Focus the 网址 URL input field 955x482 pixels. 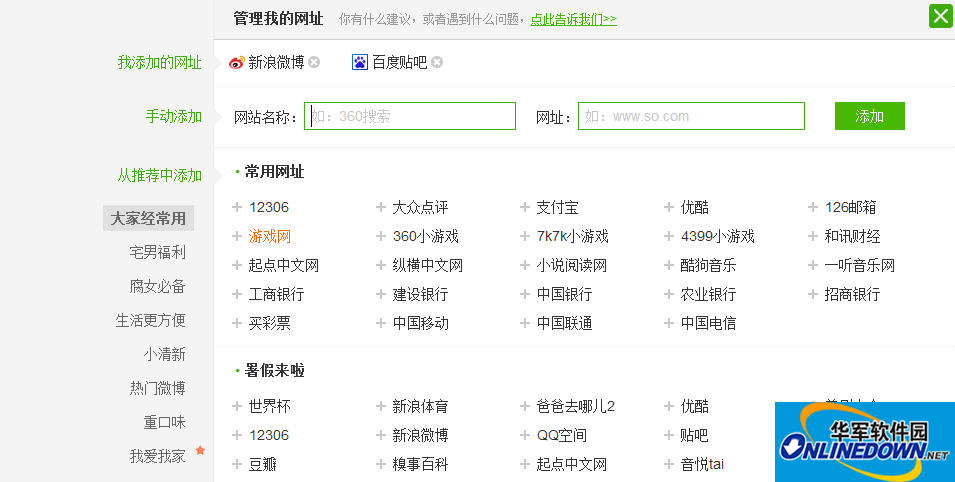[x=691, y=116]
